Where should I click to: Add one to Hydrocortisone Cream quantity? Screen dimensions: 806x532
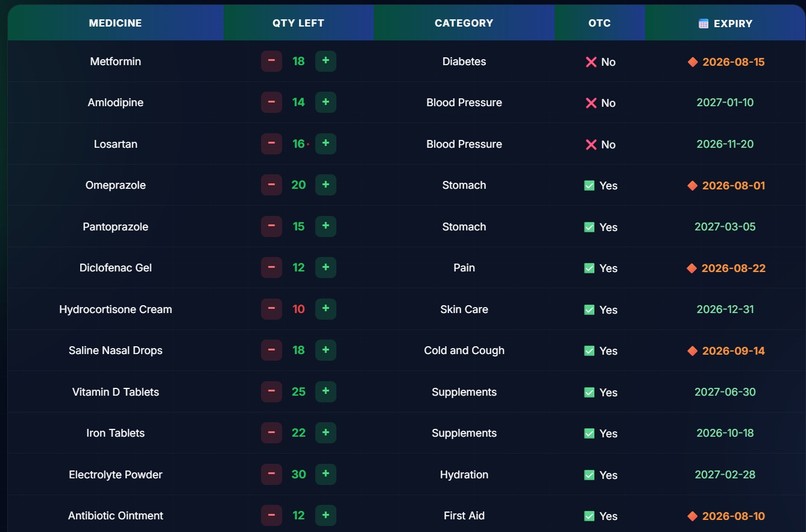[325, 309]
